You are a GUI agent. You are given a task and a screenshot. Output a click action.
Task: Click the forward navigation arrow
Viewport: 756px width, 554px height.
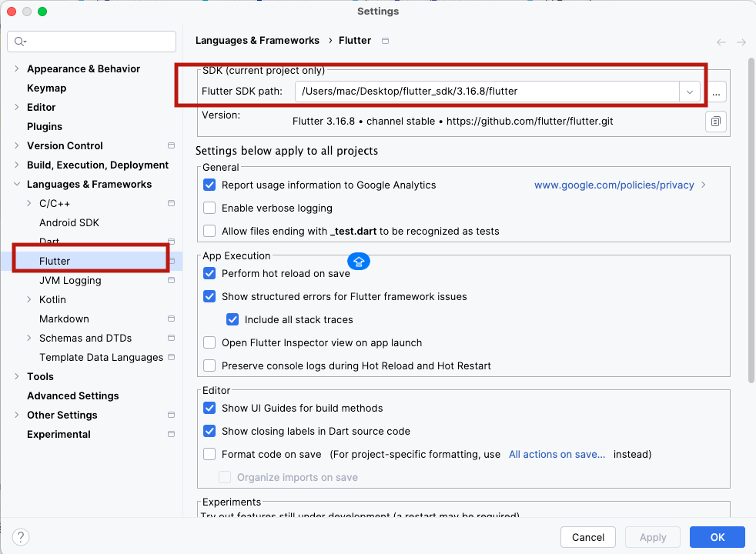pyautogui.click(x=741, y=42)
